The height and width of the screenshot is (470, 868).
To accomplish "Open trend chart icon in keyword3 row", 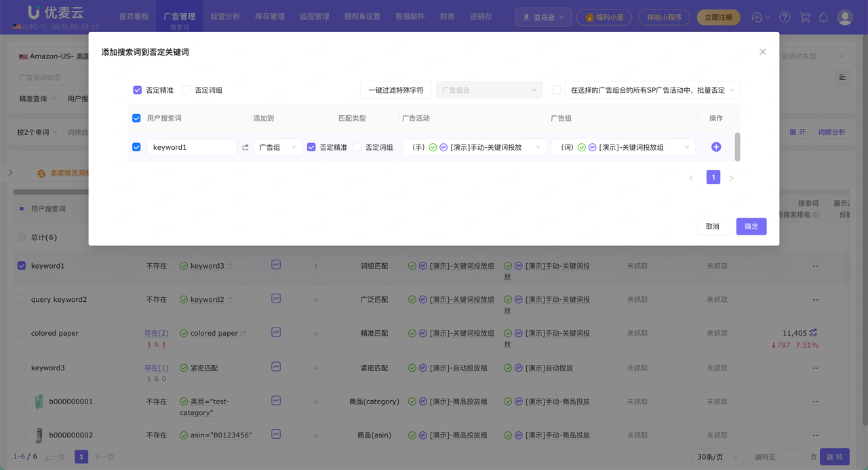I will [276, 367].
